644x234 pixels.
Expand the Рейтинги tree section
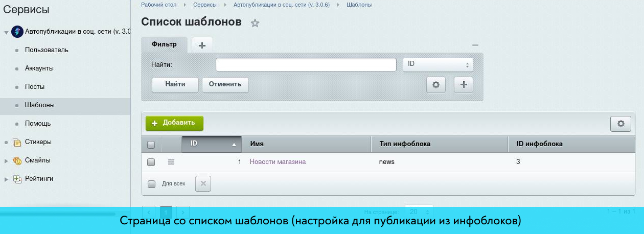tap(6, 179)
